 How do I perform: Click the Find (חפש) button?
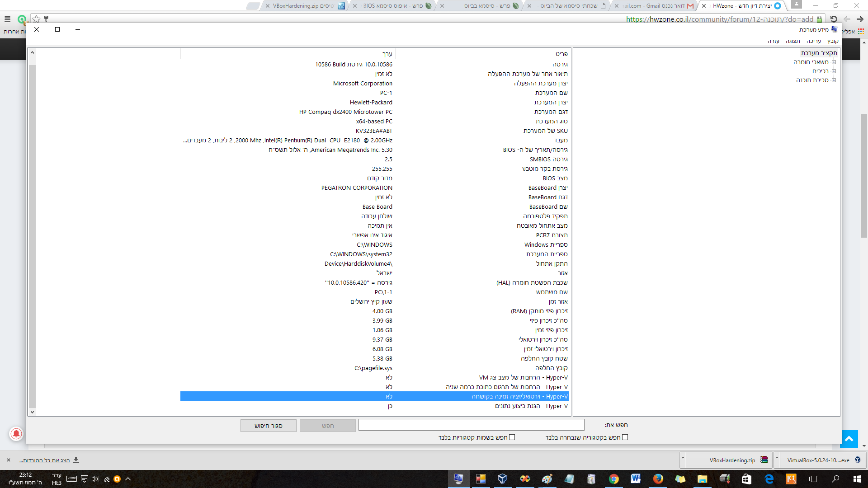[x=328, y=426]
